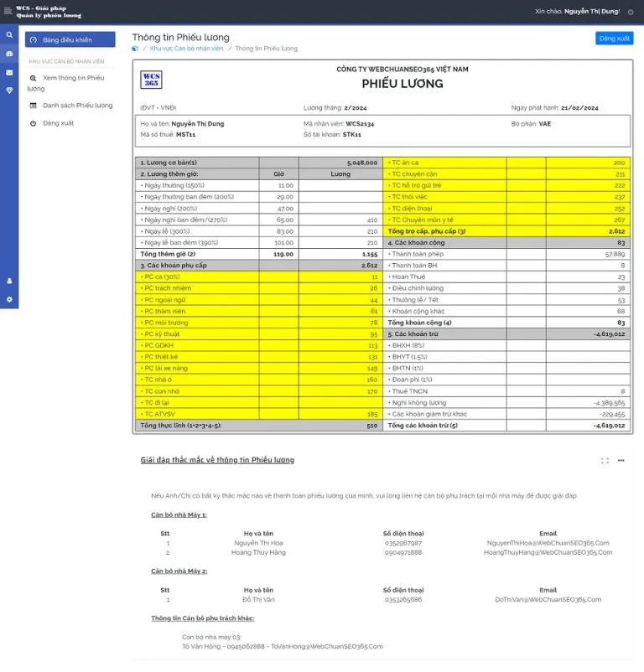Click the dashboard gauge icon in icon bar
Screen dimensions: 644x672
tap(9, 54)
